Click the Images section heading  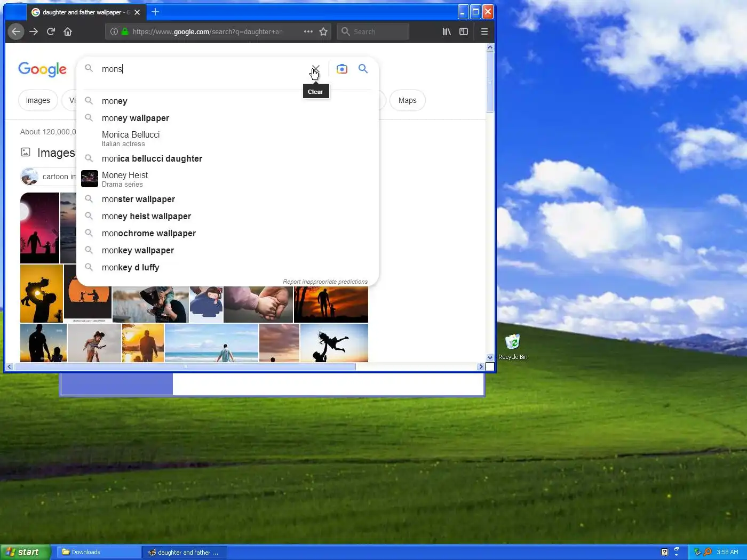[56, 153]
